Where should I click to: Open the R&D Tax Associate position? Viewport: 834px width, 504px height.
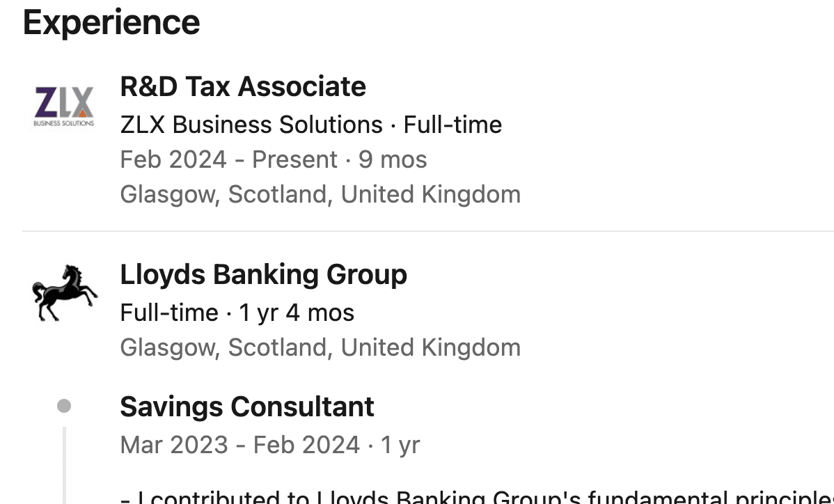pyautogui.click(x=243, y=86)
